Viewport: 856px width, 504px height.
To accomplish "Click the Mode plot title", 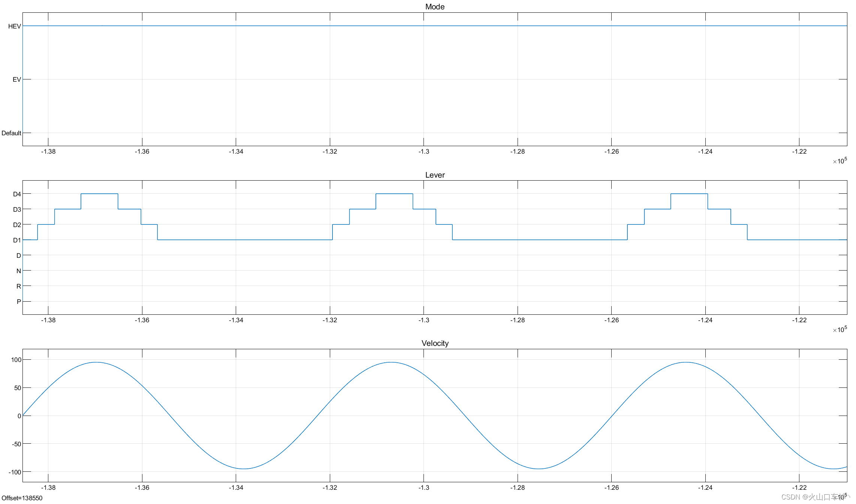I will click(x=435, y=7).
